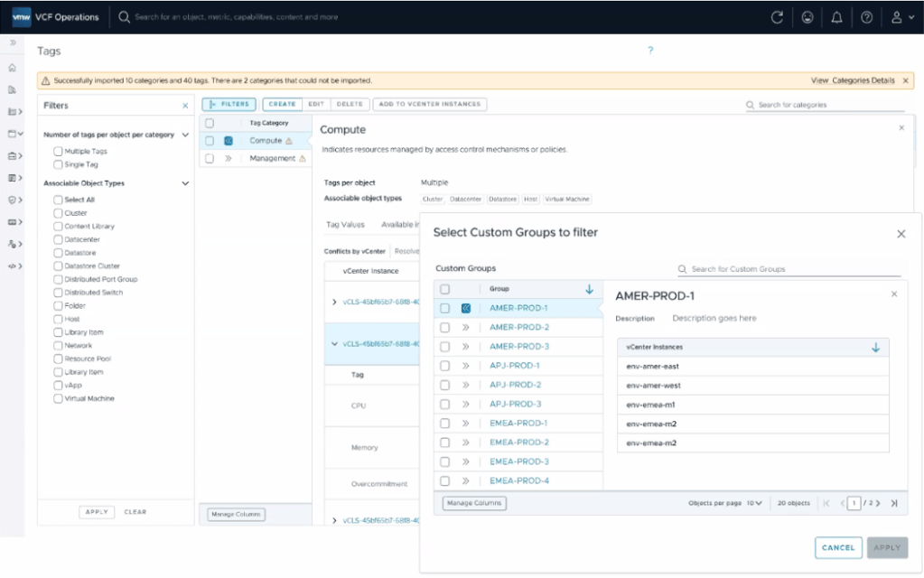Enable the Datastore Cluster object type checkbox
924x578 pixels.
[x=59, y=266]
